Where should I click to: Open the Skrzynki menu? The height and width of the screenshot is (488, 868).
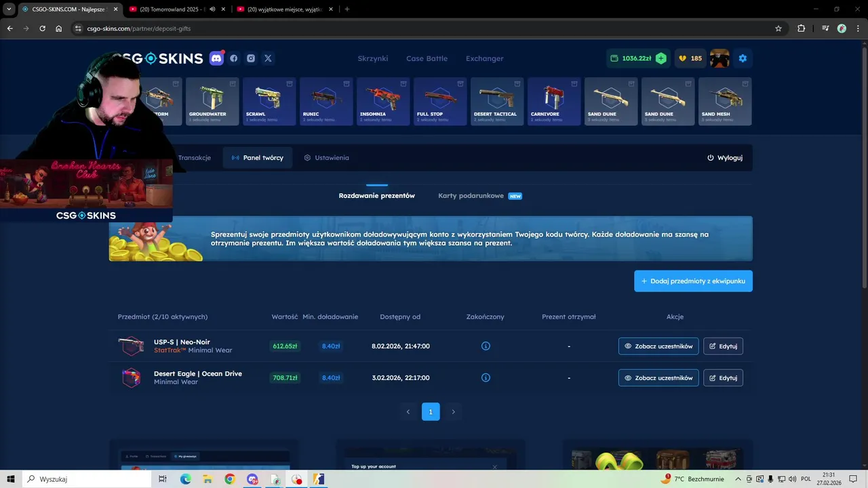[373, 58]
